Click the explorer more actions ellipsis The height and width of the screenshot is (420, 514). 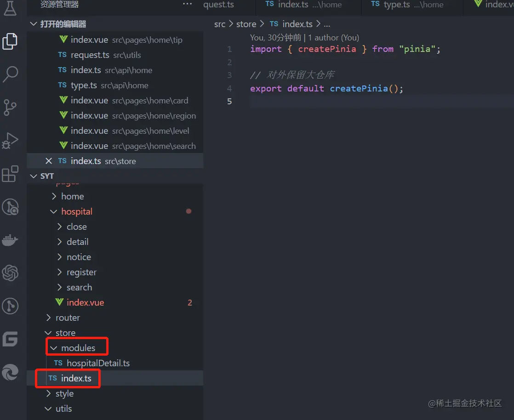[x=187, y=4]
